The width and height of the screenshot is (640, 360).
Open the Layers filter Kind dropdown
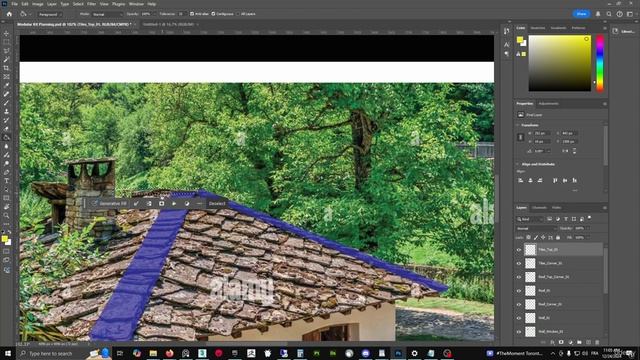(x=531, y=219)
